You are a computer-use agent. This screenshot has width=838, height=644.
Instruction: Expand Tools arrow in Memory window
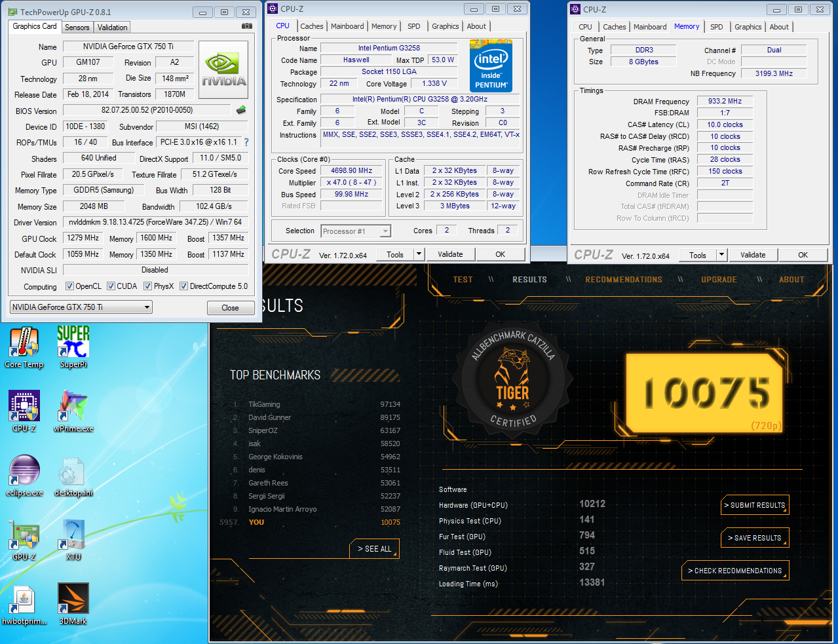tap(721, 255)
